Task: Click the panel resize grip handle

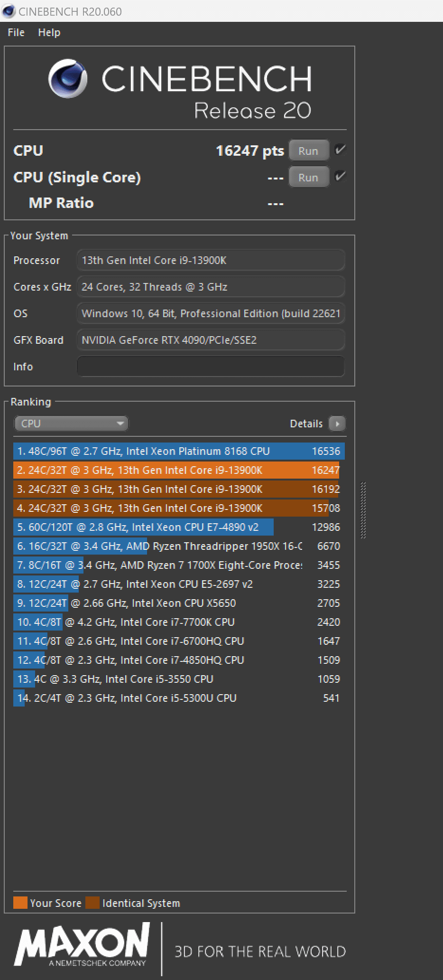Action: click(363, 510)
